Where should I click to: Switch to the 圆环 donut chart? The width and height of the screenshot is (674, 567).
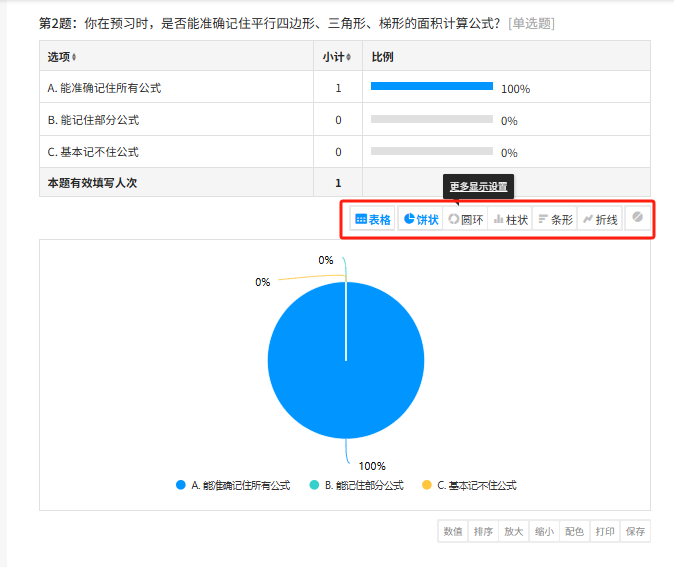click(466, 219)
